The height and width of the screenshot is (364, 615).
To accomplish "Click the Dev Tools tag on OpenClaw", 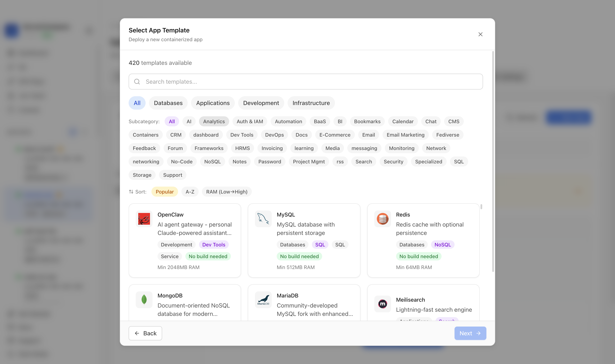I will pyautogui.click(x=214, y=245).
